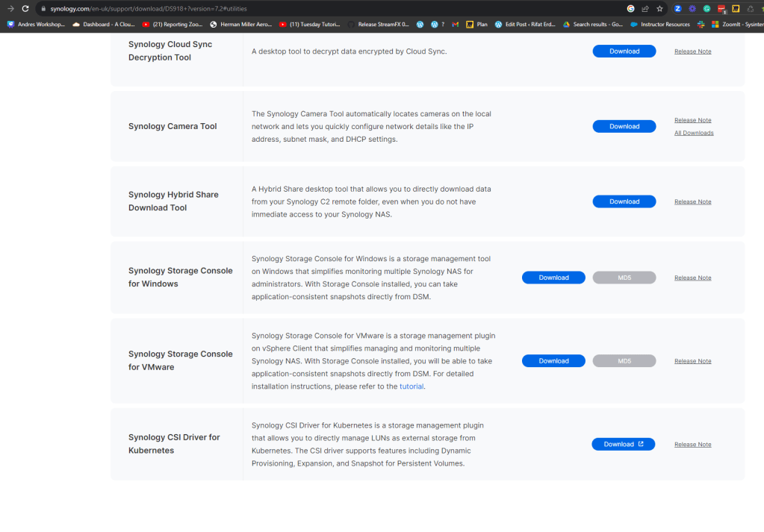Screen dimensions: 764x532
Task: Open Release Note for Storage Console for VMware
Action: click(x=692, y=360)
